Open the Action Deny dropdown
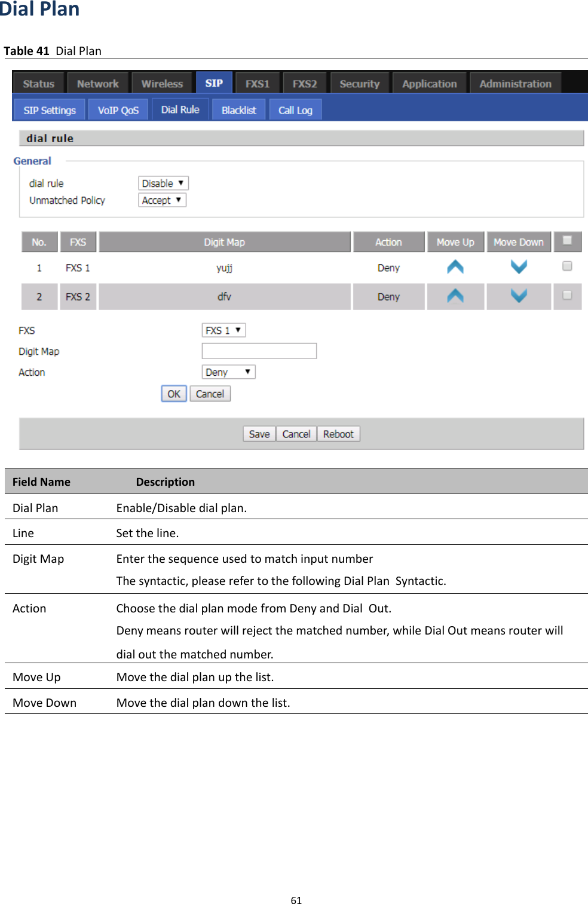The height and width of the screenshot is (904, 588). (228, 372)
